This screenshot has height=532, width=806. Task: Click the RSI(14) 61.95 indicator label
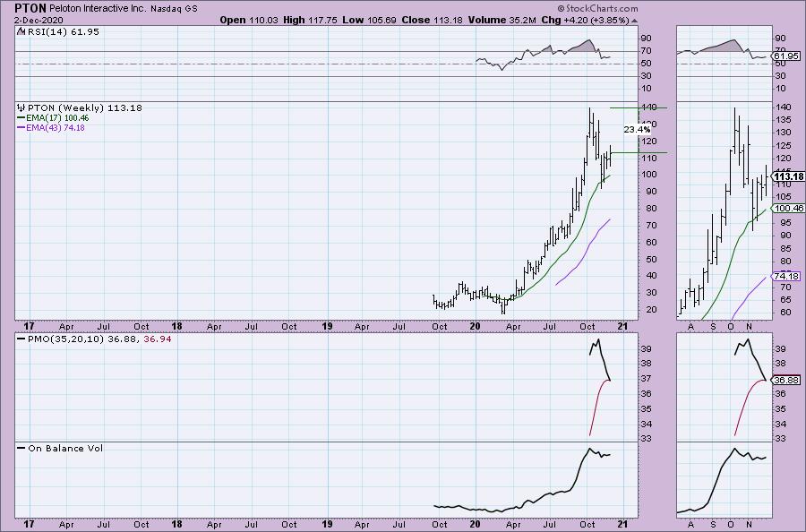click(63, 31)
